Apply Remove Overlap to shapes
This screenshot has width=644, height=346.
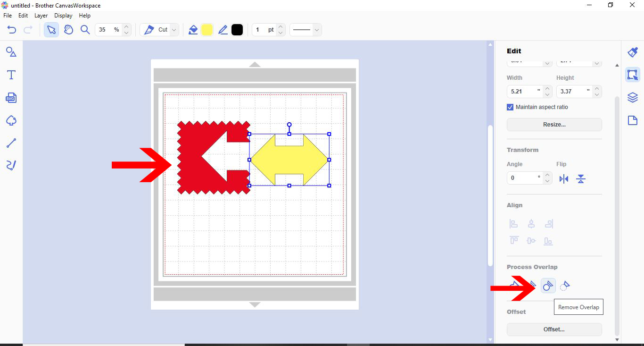pyautogui.click(x=548, y=285)
